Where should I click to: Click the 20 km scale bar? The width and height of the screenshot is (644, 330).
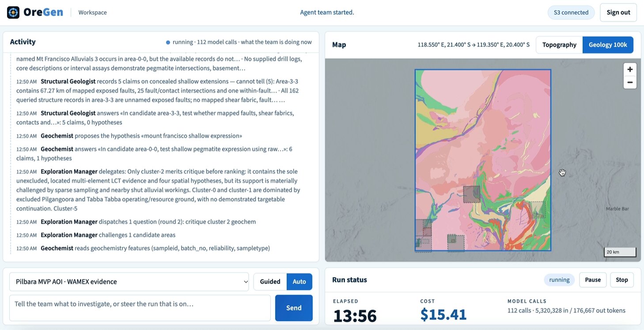(x=620, y=252)
